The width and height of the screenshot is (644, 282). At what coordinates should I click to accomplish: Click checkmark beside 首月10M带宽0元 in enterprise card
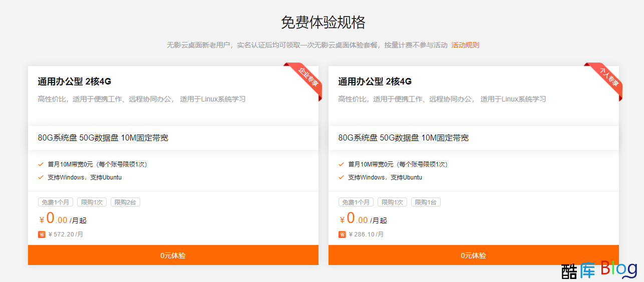[x=41, y=164]
